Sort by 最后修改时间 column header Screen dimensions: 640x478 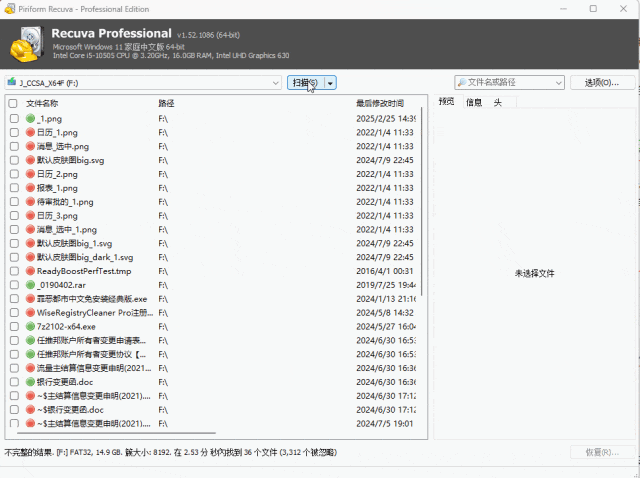click(x=380, y=103)
